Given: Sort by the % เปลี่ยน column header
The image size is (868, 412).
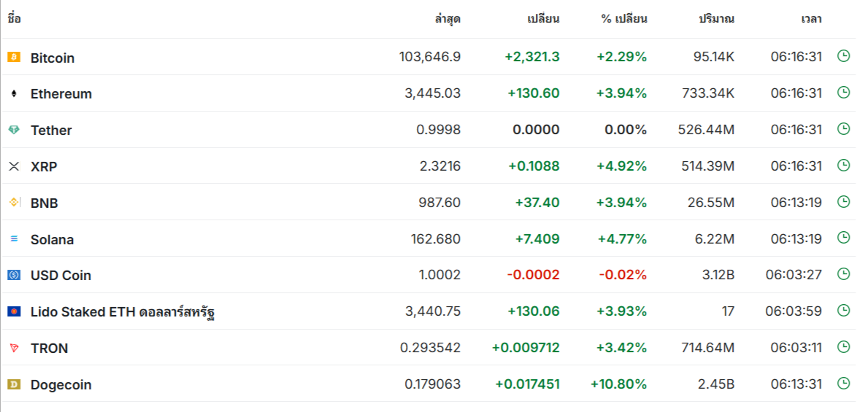Looking at the screenshot, I should pos(624,19).
